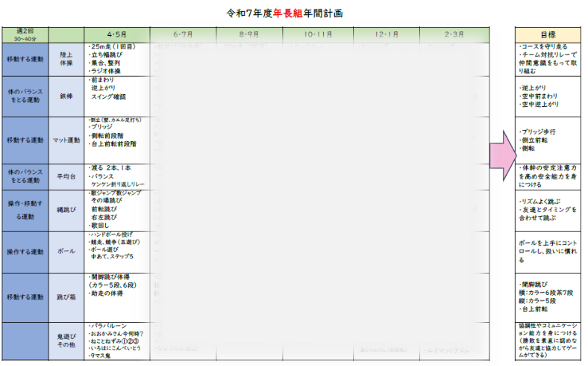Select the 目標 header cell
Screen dimensions: 588x366
(548, 35)
